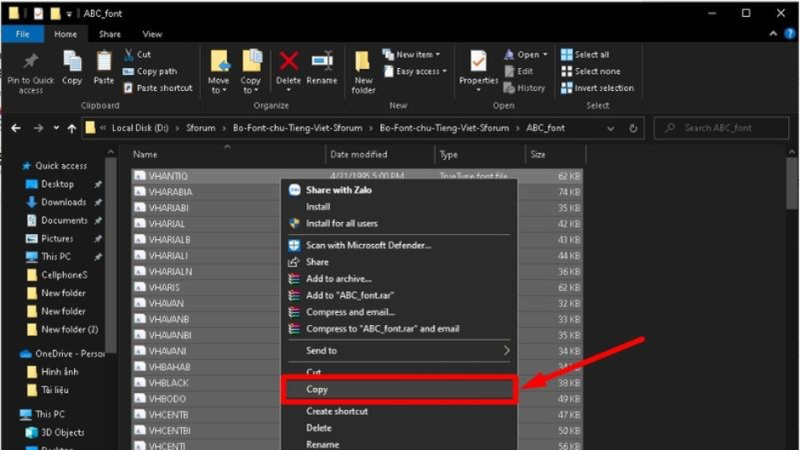The height and width of the screenshot is (450, 800).
Task: Click the red Delete icon in ribbon
Action: pos(289,62)
